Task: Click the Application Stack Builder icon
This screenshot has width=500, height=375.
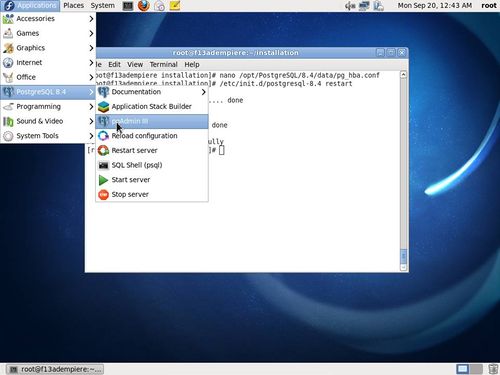Action: point(103,107)
